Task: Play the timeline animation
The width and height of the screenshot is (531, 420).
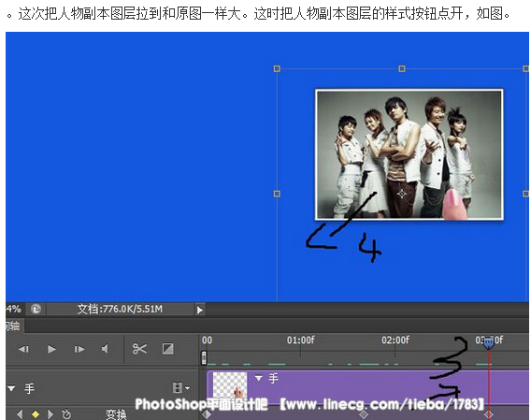Action: [x=51, y=349]
